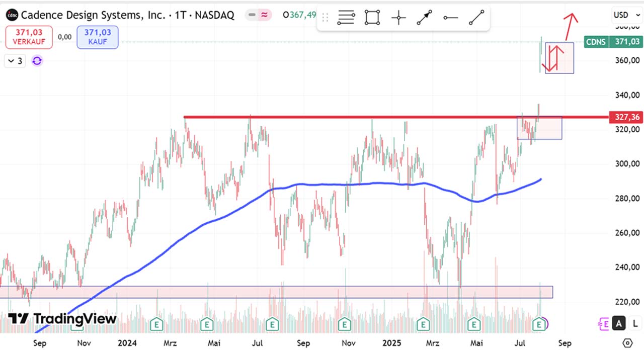Image resolution: width=644 pixels, height=350 pixels.
Task: Click the purple circular refresh icon
Action: coord(37,61)
